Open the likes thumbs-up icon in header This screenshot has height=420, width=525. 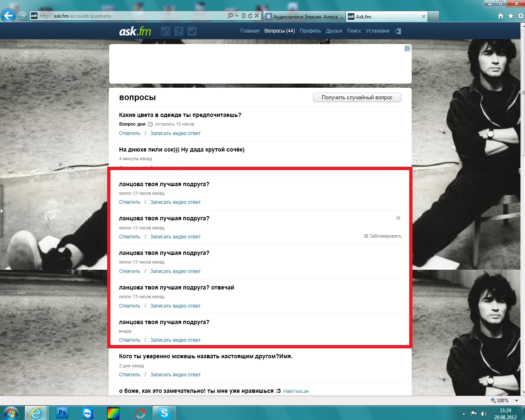click(x=166, y=31)
